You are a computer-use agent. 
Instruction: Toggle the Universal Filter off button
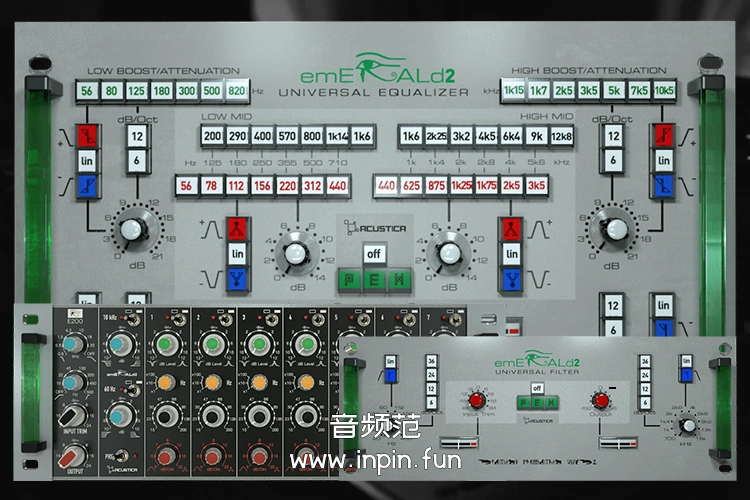[538, 388]
